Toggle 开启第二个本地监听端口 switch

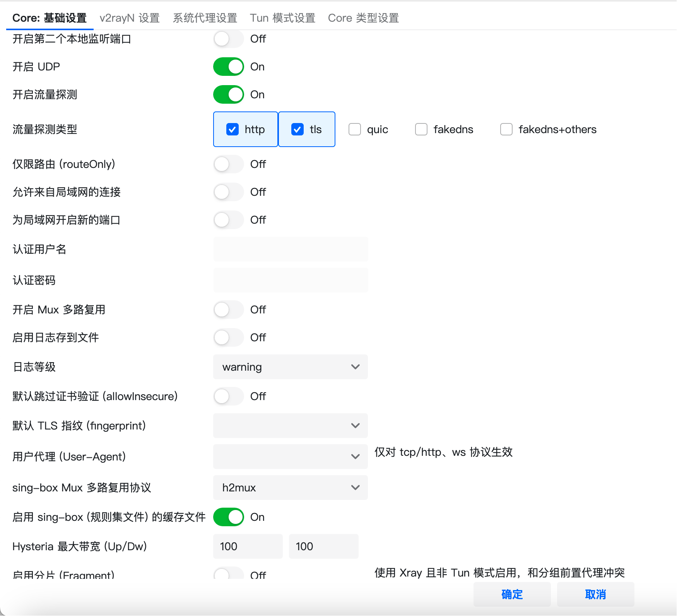[x=229, y=39]
